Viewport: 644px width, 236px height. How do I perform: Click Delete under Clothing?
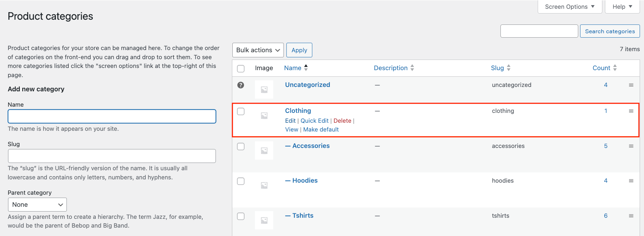(x=342, y=121)
